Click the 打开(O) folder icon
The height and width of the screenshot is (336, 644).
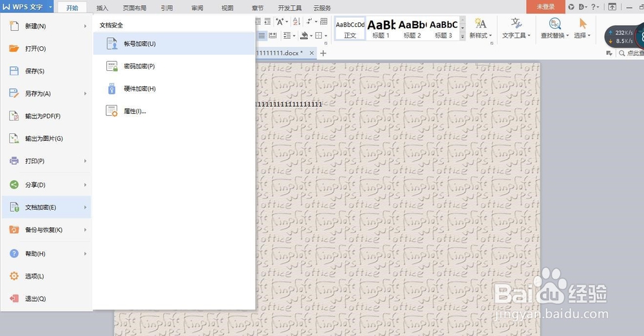pos(14,48)
